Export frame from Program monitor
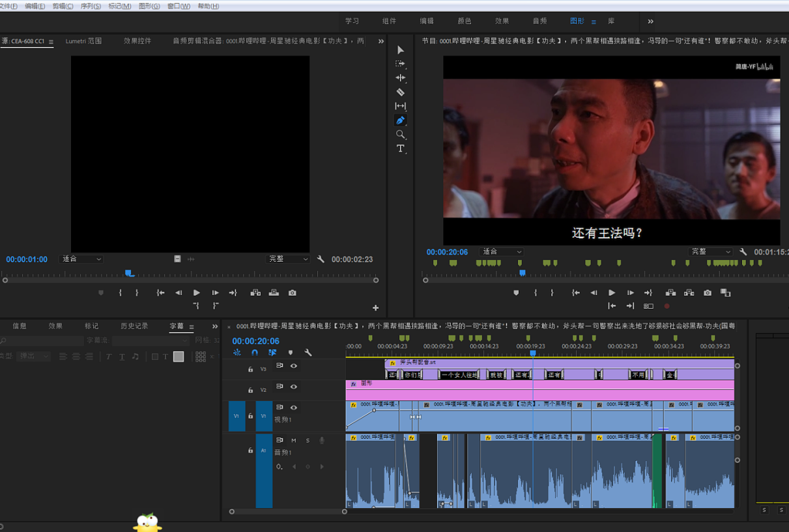Image resolution: width=789 pixels, height=532 pixels. tap(708, 293)
